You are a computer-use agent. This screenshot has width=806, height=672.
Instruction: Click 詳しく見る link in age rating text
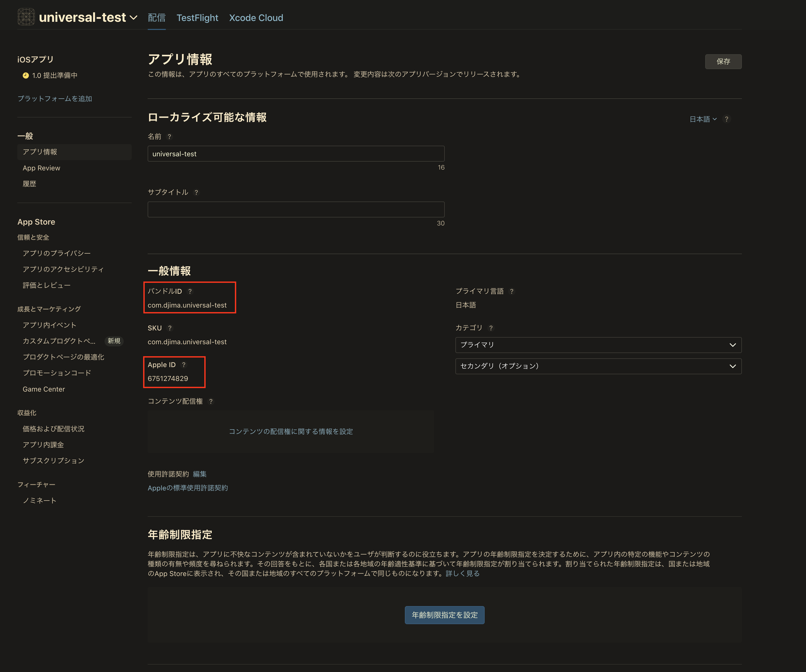point(463,573)
